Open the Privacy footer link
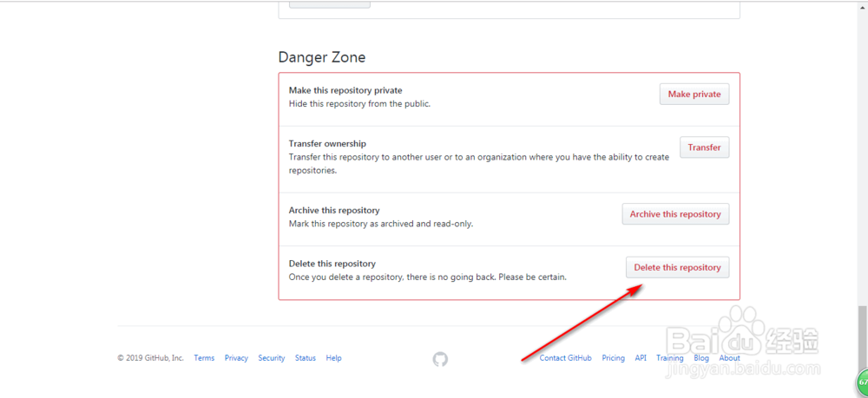The image size is (868, 398). coord(236,358)
